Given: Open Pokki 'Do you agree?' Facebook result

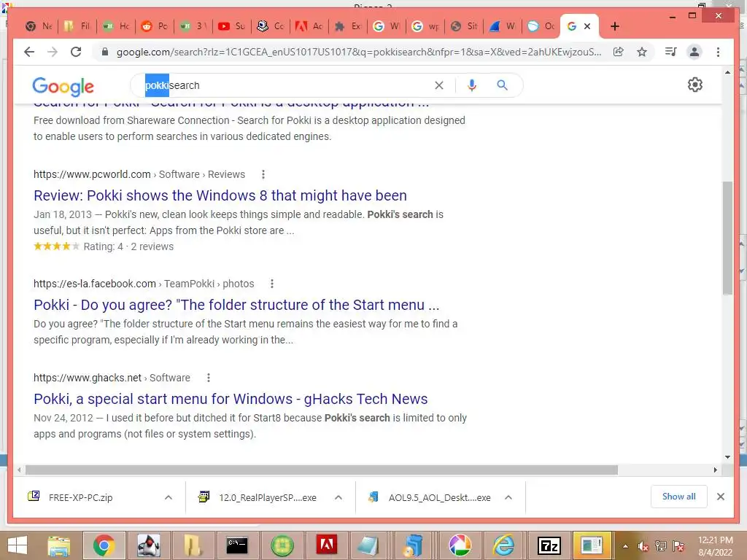Looking at the screenshot, I should click(x=236, y=305).
